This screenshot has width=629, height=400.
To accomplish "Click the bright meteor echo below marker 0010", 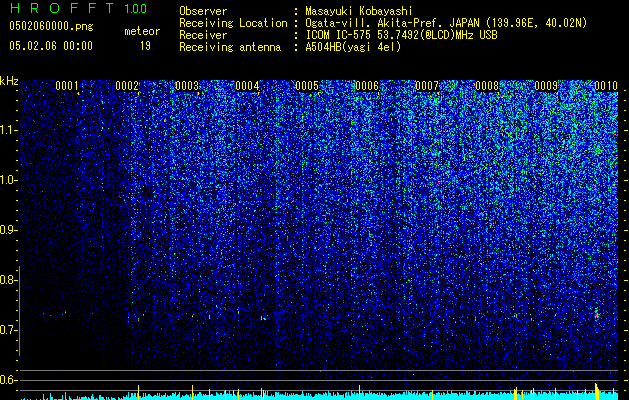I will [x=597, y=314].
